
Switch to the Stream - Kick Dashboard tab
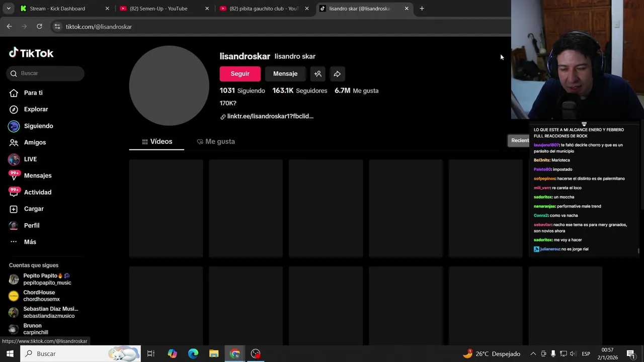58,9
